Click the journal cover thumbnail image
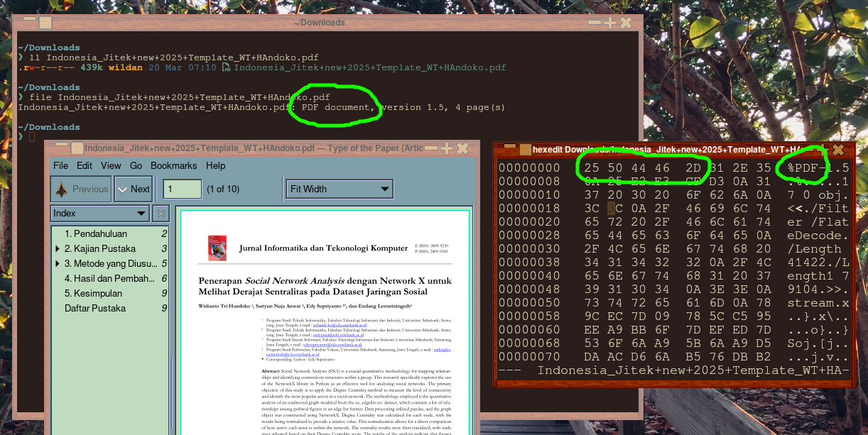Image resolution: width=868 pixels, height=435 pixels. [217, 248]
